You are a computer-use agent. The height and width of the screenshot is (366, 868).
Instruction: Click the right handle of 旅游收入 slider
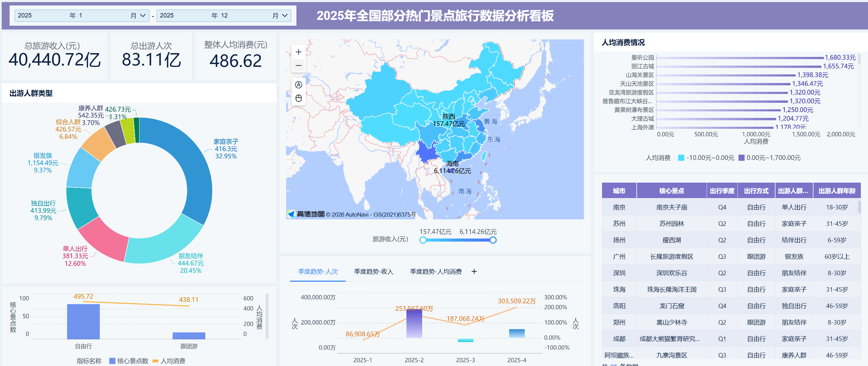coord(493,240)
